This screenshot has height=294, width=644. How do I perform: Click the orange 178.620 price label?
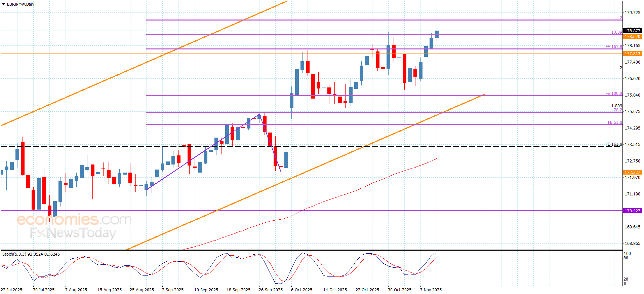[x=632, y=37]
